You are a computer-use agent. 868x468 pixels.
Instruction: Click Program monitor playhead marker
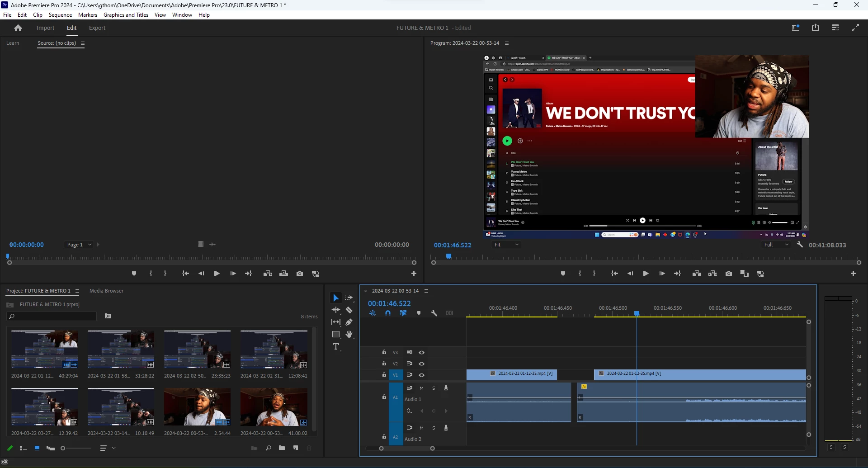[448, 256]
